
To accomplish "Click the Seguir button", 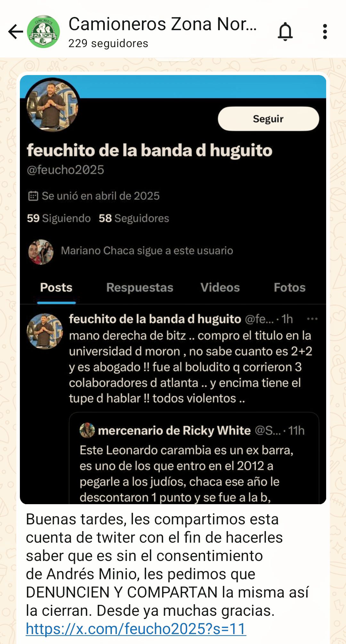I will tap(268, 119).
